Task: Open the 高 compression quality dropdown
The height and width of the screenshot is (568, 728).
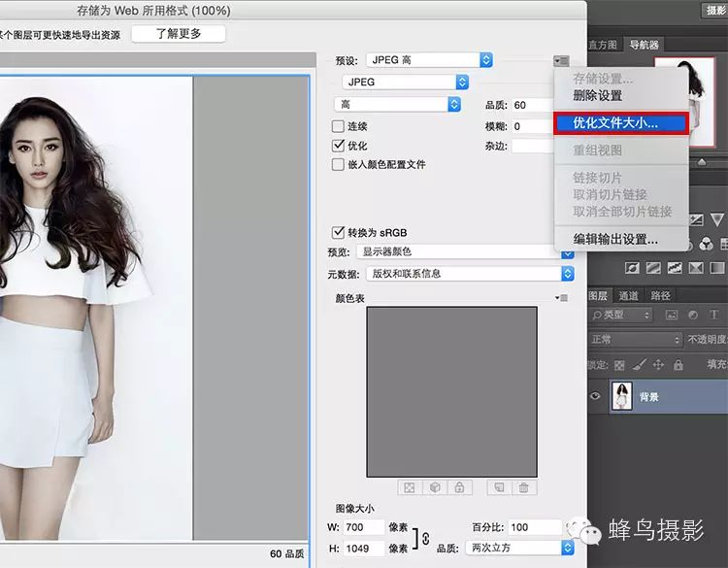Action: (x=397, y=105)
